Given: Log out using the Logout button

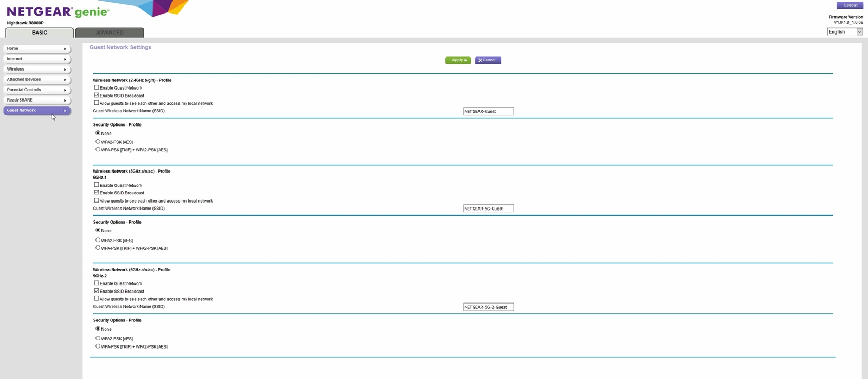Looking at the screenshot, I should tap(850, 5).
